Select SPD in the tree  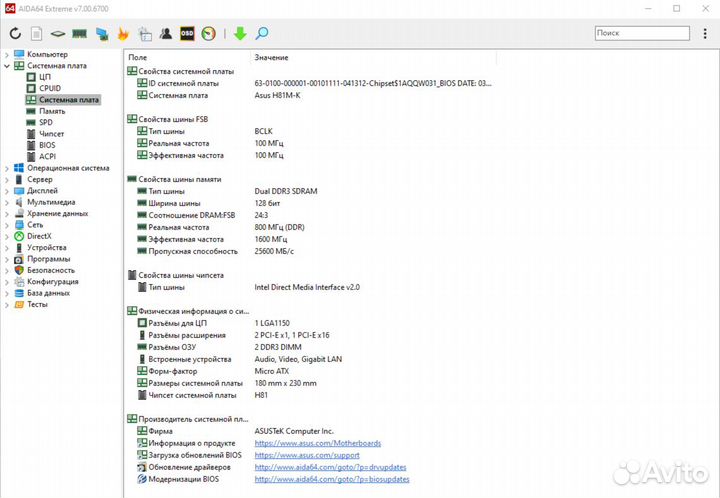(45, 122)
